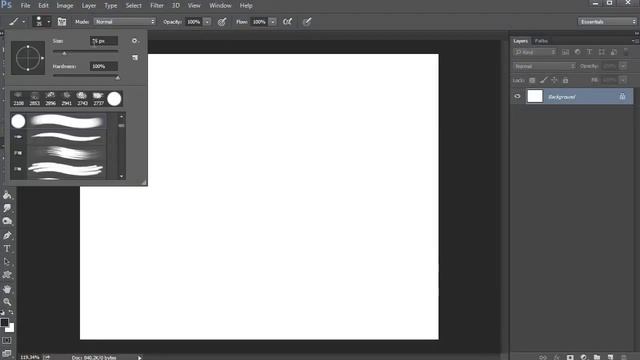Filter for pixel layers
640x360 pixels.
[565, 52]
